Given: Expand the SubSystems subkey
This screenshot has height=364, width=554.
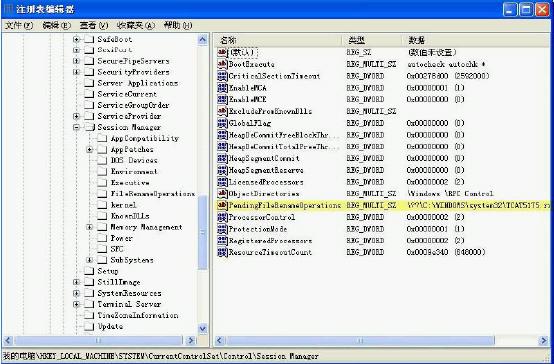Looking at the screenshot, I should click(89, 260).
